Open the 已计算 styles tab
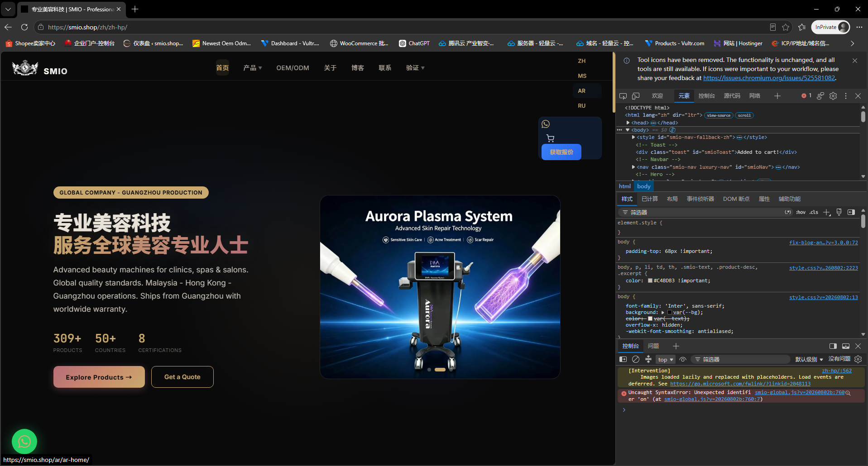 click(650, 199)
